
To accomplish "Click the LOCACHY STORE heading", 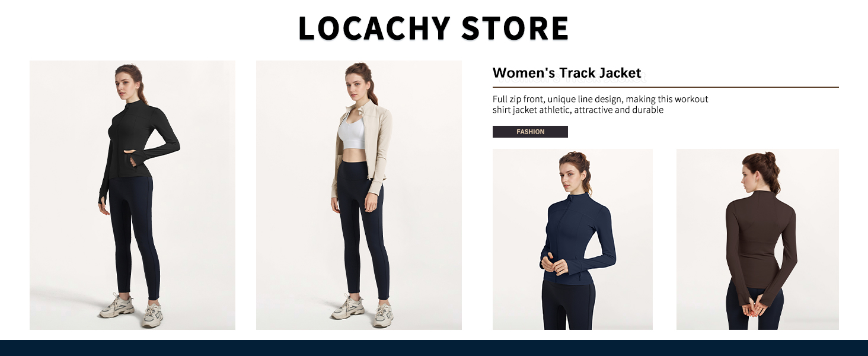I will tap(433, 28).
